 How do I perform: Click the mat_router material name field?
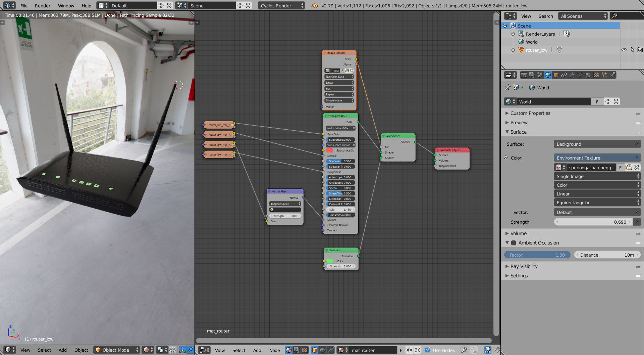point(374,350)
